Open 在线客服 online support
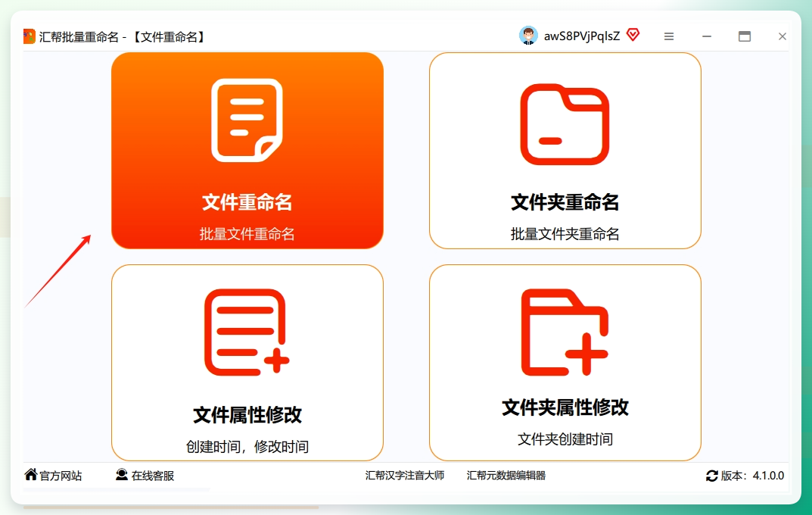This screenshot has height=515, width=812. pos(153,476)
